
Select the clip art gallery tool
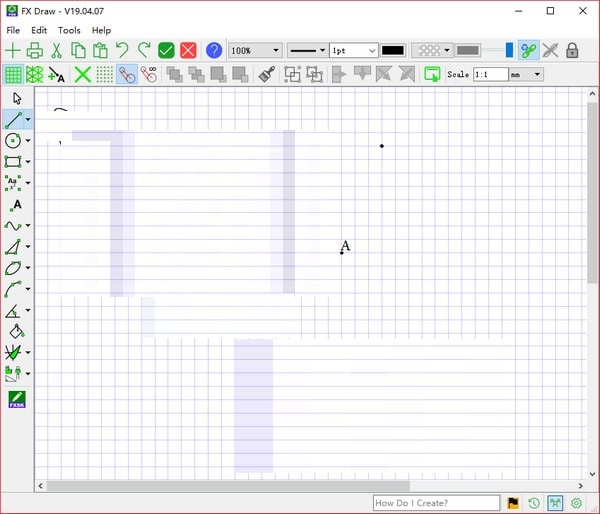pyautogui.click(x=13, y=374)
